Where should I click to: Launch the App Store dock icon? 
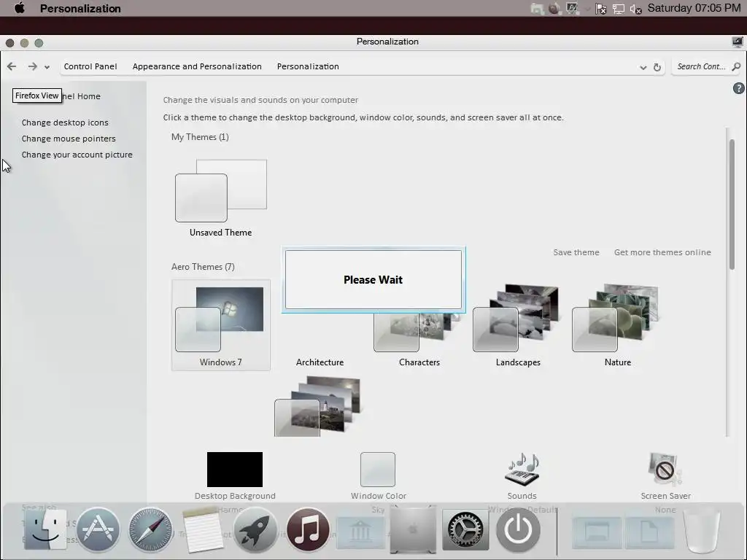click(x=98, y=529)
